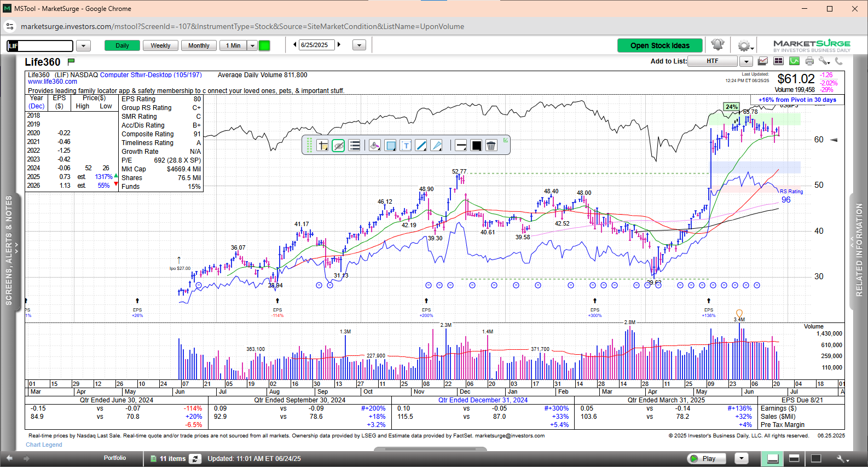Toggle hide drawings eye icon
Image resolution: width=868 pixels, height=467 pixels.
(338, 146)
